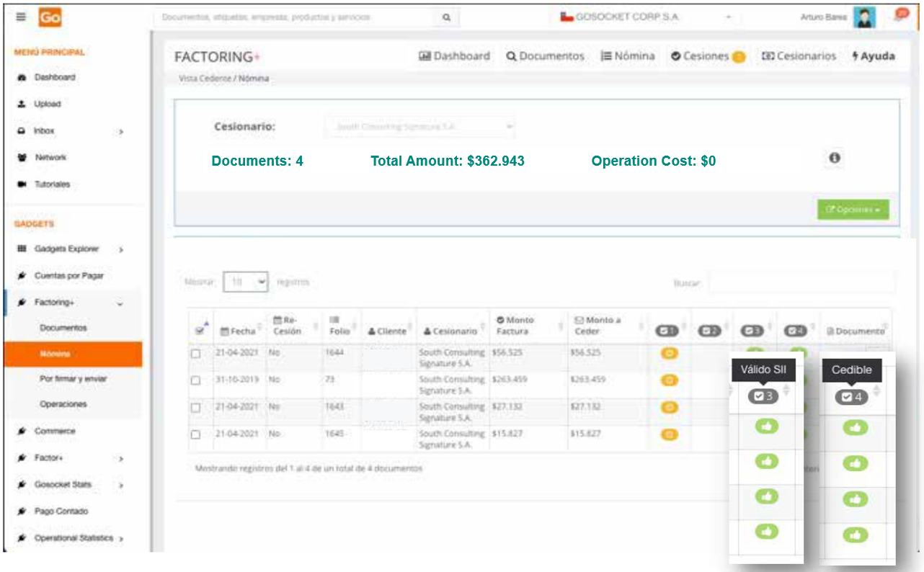Image resolution: width=924 pixels, height=572 pixels.
Task: Click the first green thumbs-up under Válido SII
Action: (767, 427)
